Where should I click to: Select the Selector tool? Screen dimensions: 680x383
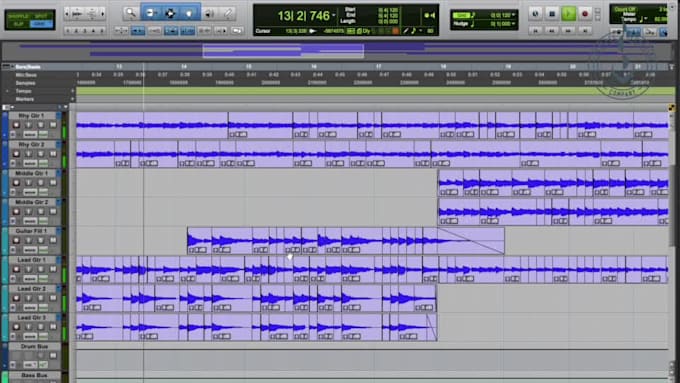coord(170,13)
